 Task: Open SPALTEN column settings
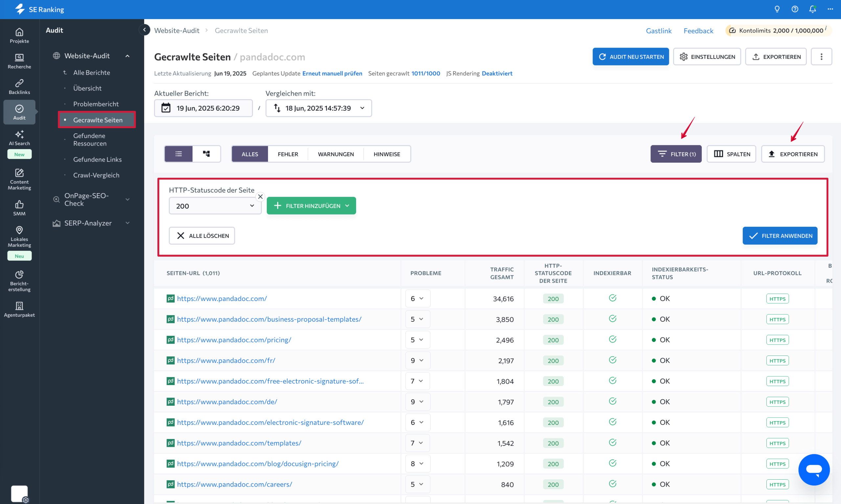731,154
